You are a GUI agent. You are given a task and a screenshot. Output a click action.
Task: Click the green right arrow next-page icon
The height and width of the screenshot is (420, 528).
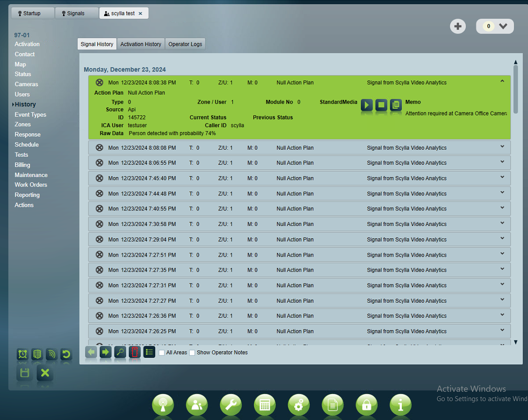tap(105, 352)
